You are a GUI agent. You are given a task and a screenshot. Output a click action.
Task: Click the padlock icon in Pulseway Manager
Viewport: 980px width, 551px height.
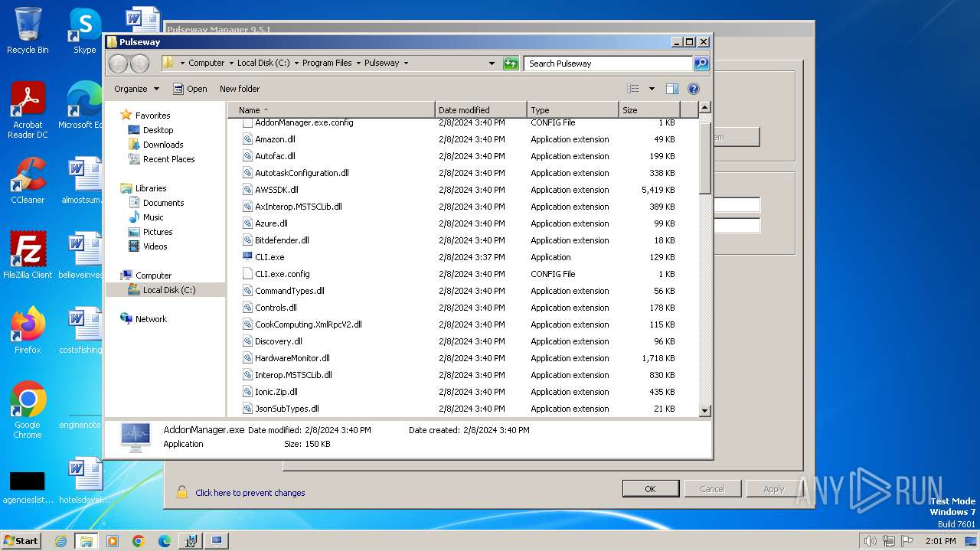(181, 492)
